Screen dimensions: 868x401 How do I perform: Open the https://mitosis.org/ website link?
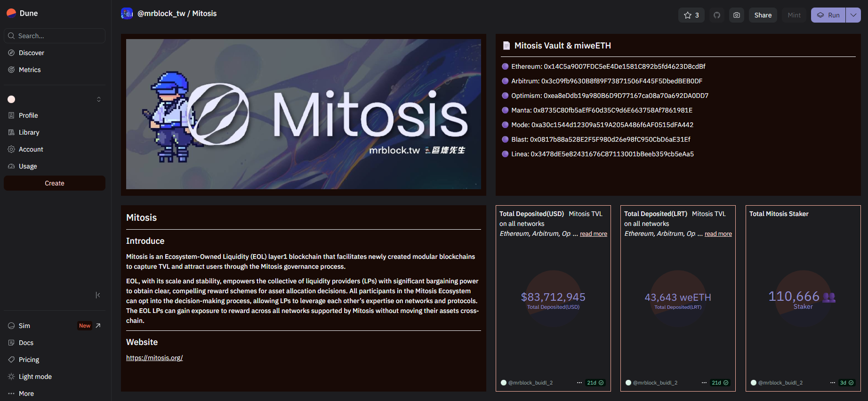[x=154, y=358]
